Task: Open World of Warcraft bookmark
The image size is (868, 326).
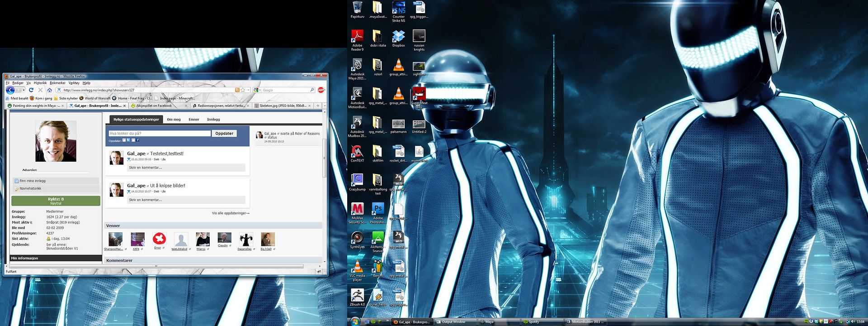Action: click(x=95, y=98)
